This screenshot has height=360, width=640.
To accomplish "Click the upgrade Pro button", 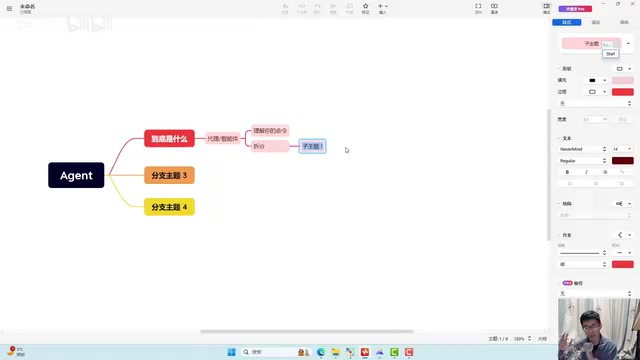I will [575, 9].
